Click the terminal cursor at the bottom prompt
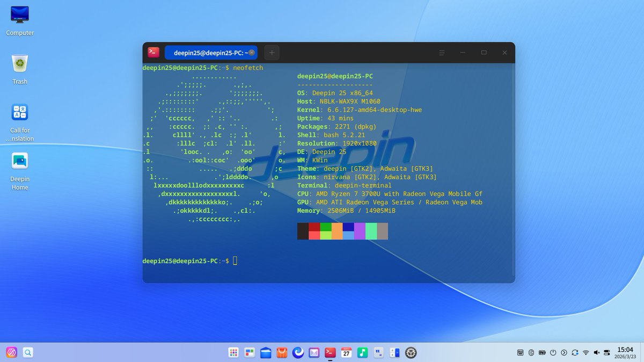This screenshot has width=644, height=362. coord(235,260)
